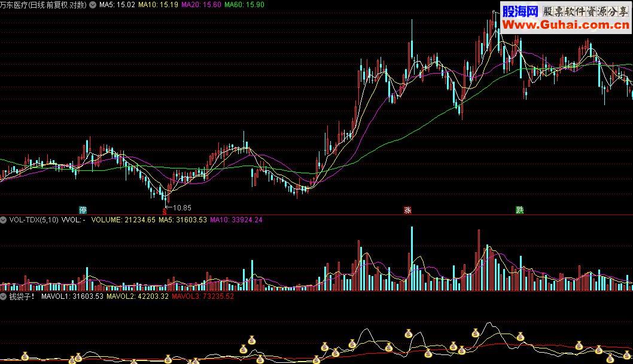
Task: Click the 10.85 low price label
Action: [182, 208]
